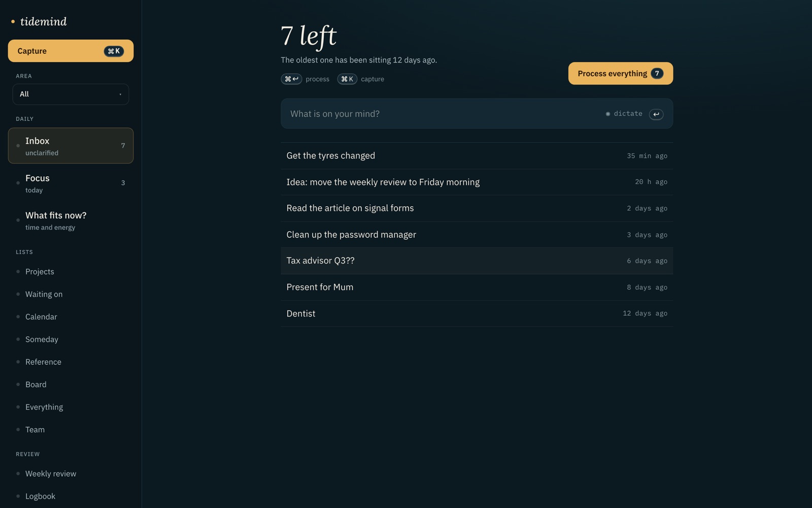Click the enter-arrow submit icon in capture field
The width and height of the screenshot is (812, 508).
tap(656, 114)
